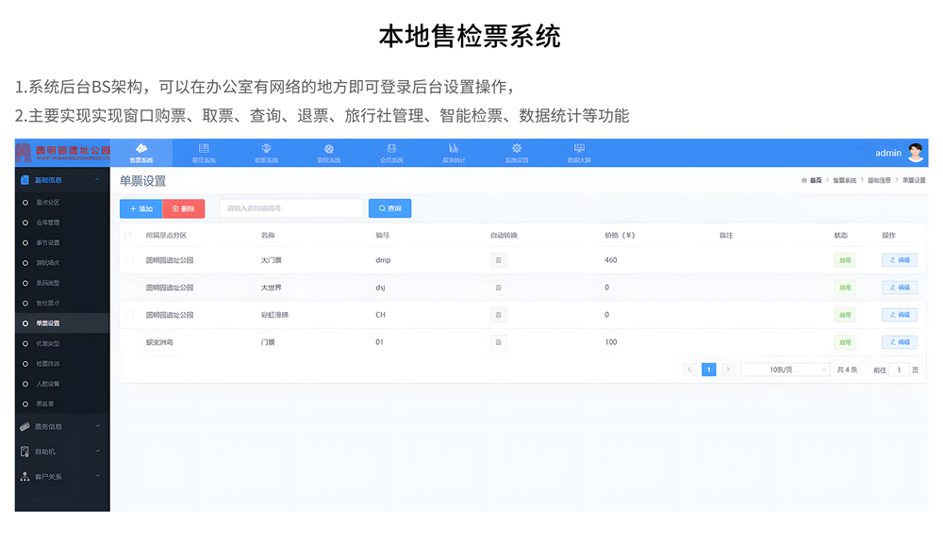Open the 会员系统 module icon

tap(391, 148)
